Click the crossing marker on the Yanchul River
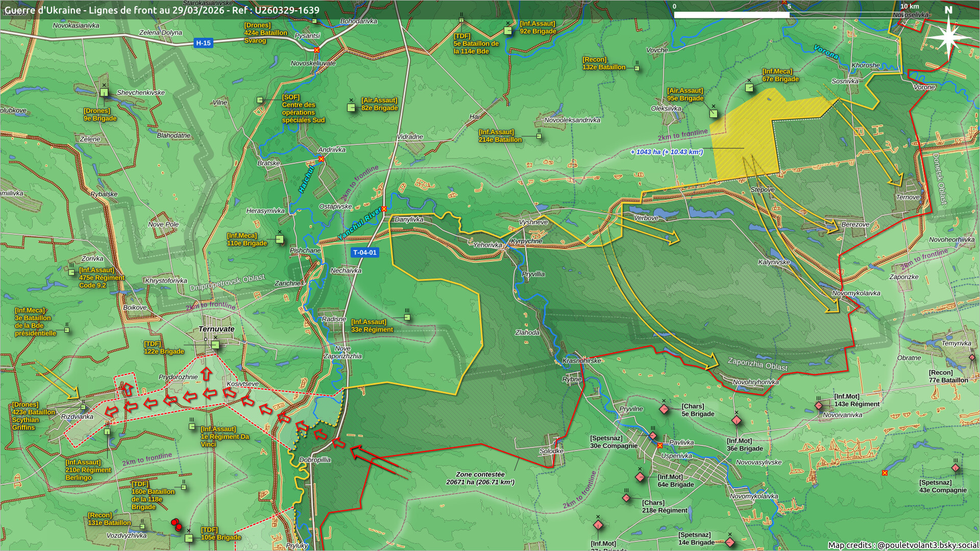Viewport: 980px width, 551px height. click(x=384, y=209)
